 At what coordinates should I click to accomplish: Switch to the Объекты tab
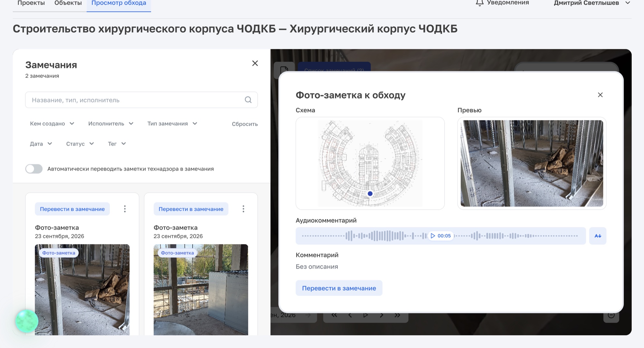(68, 3)
